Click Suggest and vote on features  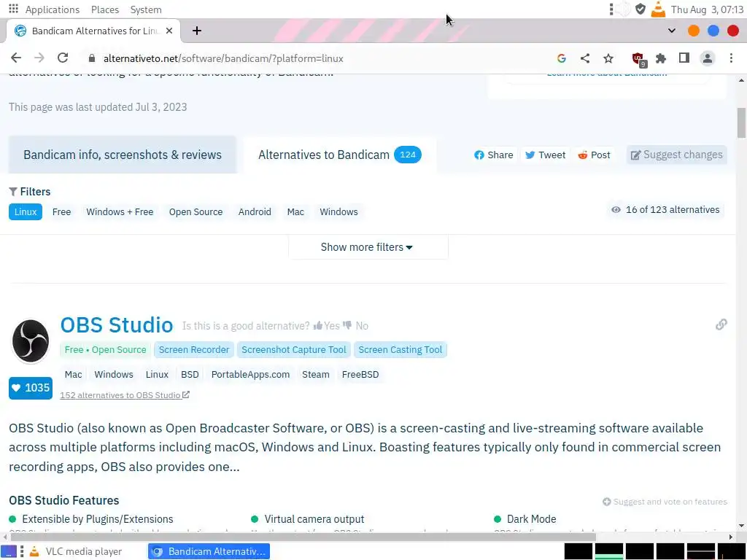(x=665, y=502)
